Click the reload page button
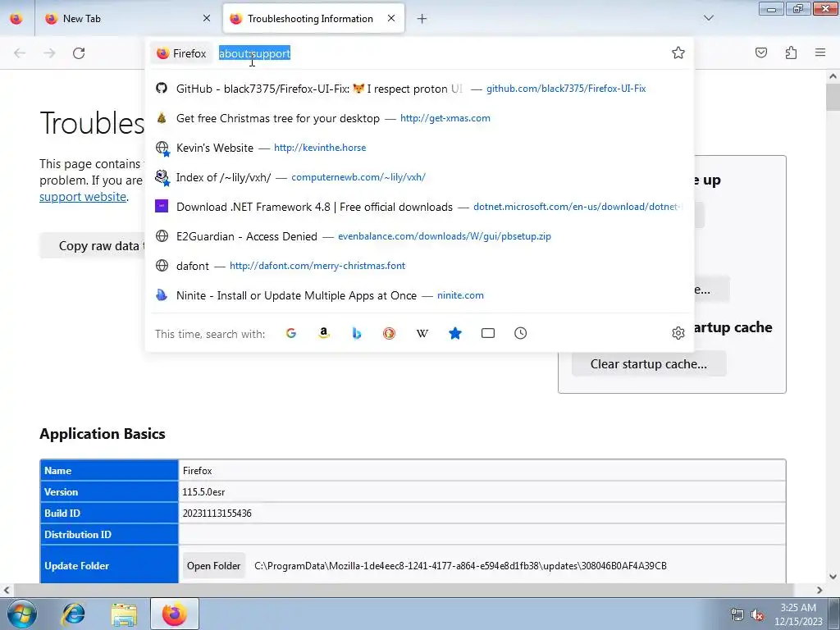 click(x=79, y=53)
